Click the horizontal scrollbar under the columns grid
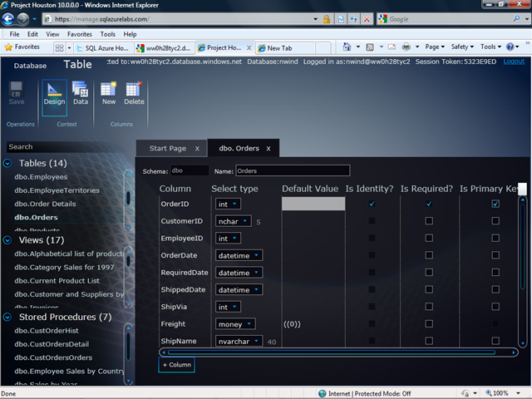Image resolution: width=532 pixels, height=399 pixels. tap(338, 352)
